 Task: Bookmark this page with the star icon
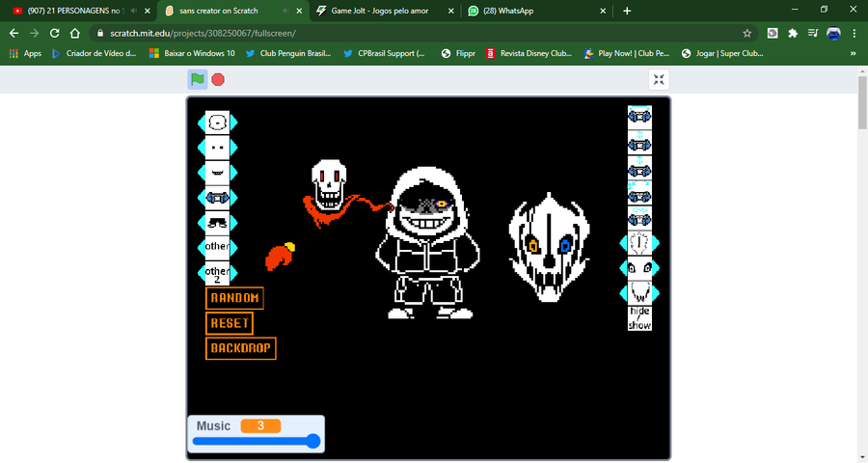coord(746,33)
